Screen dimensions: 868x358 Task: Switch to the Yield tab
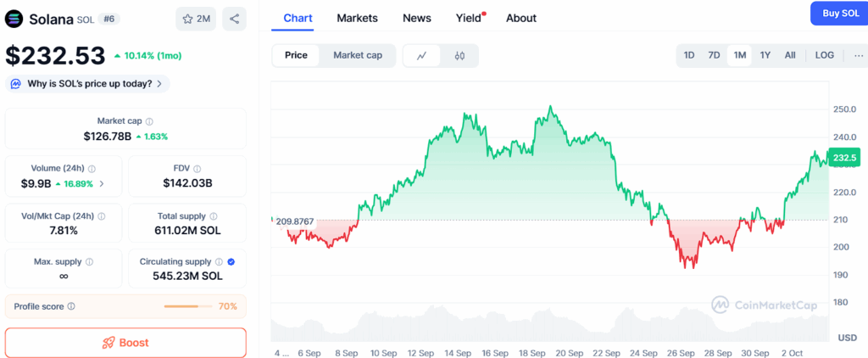point(469,18)
